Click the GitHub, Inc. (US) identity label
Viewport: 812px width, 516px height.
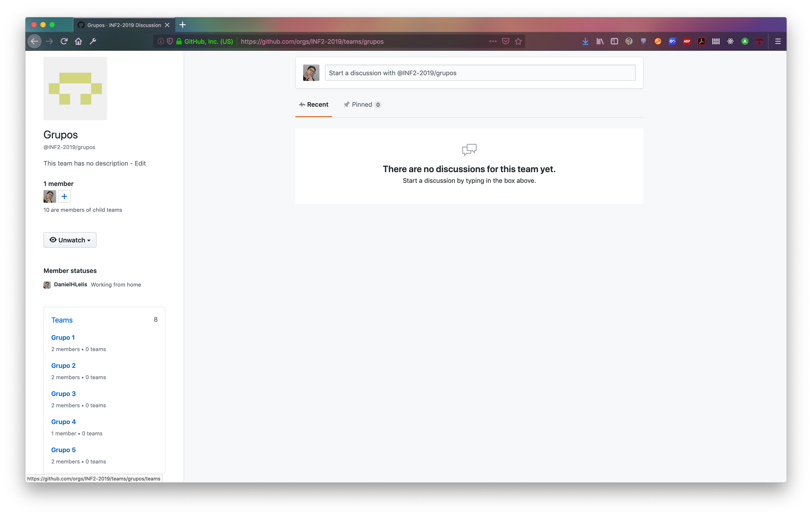coord(208,41)
